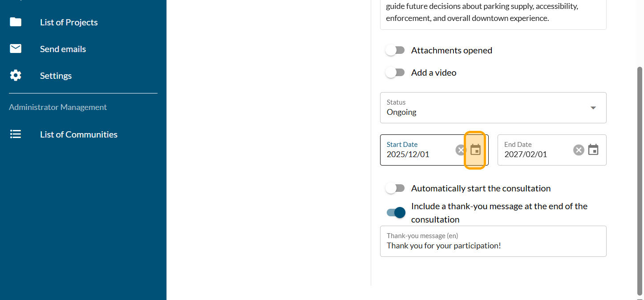This screenshot has height=300, width=644.
Task: Open the Status field showing Ongoing
Action: tap(485, 108)
